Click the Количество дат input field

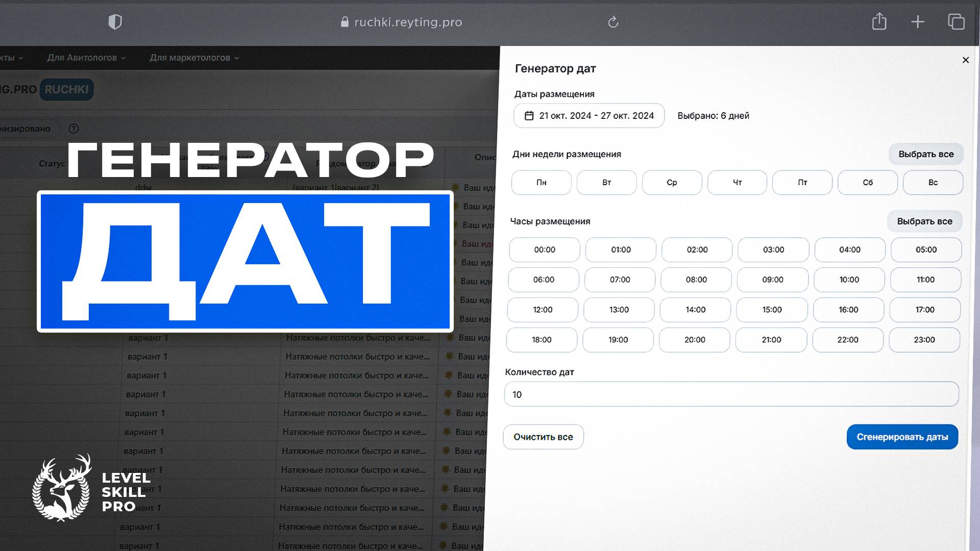731,394
